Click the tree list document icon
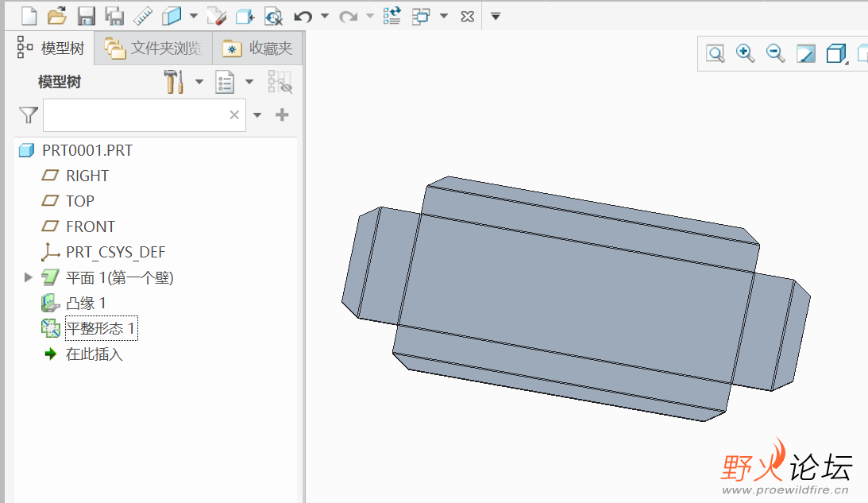Image resolution: width=868 pixels, height=503 pixels. pyautogui.click(x=225, y=82)
